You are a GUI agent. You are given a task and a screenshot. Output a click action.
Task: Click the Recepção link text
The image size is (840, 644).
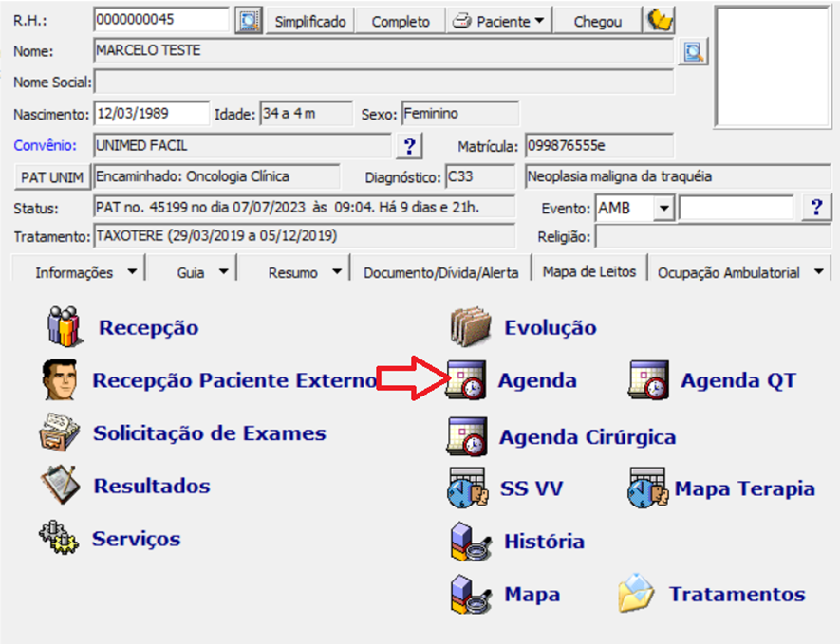point(148,327)
